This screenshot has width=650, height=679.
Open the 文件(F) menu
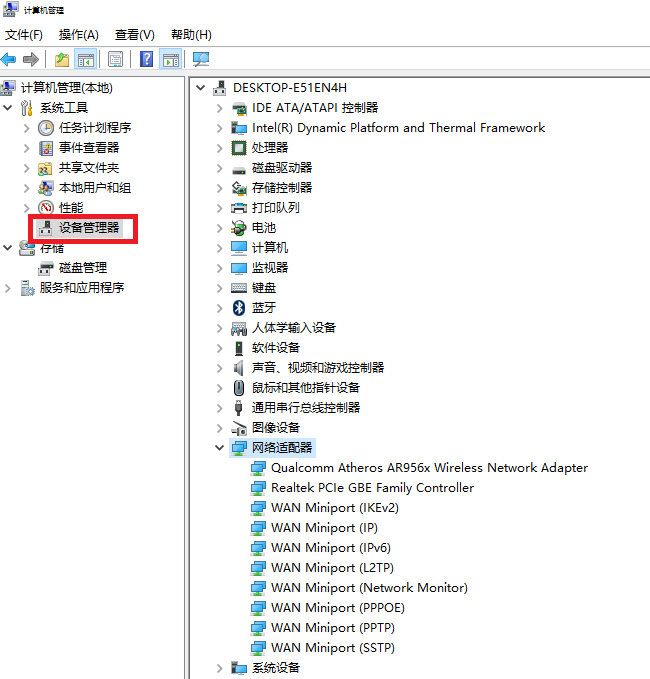coord(24,35)
